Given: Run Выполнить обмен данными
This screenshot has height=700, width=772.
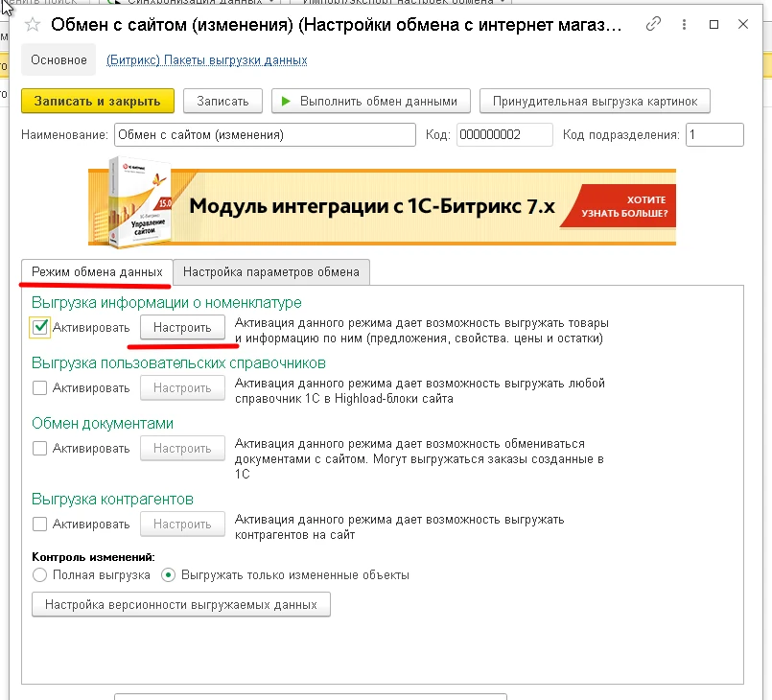Looking at the screenshot, I should coord(371,101).
